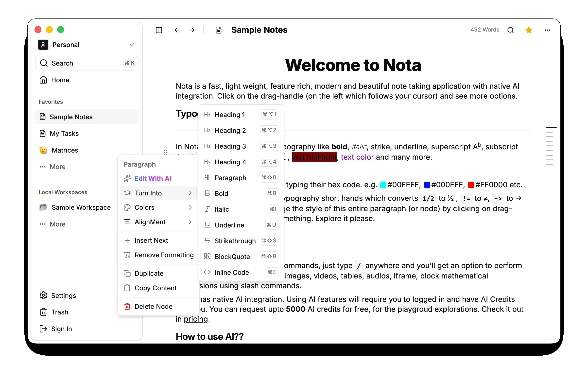Toggle the sidebar panel icon
The image size is (588, 380).
[x=159, y=30]
